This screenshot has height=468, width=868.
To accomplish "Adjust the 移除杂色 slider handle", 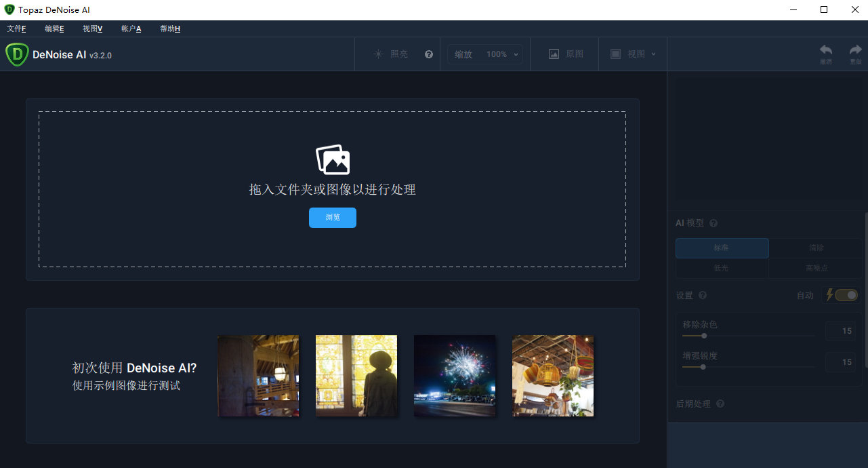I will (x=704, y=336).
